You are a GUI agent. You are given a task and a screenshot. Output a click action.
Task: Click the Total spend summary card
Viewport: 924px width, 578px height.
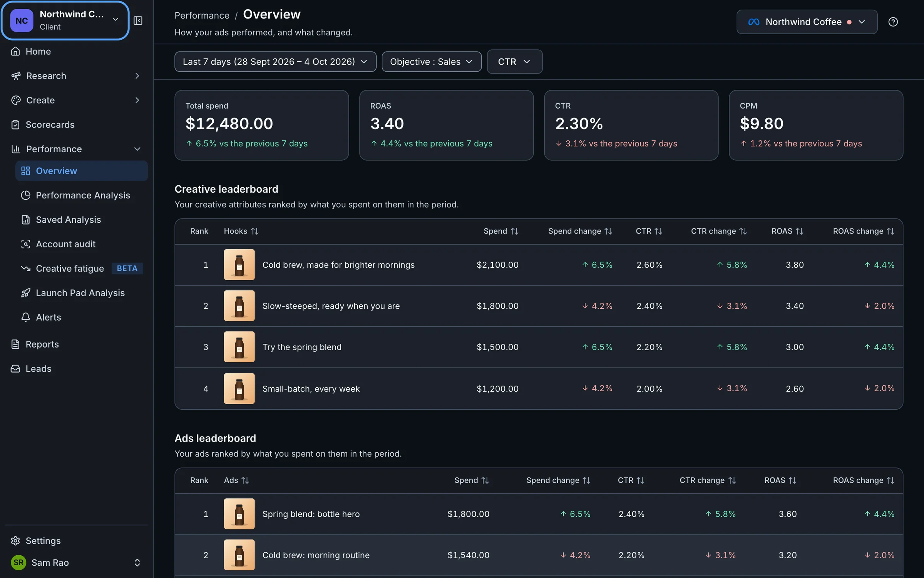point(262,125)
